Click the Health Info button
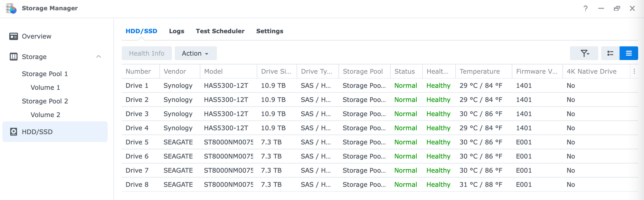The height and width of the screenshot is (200, 644). click(147, 53)
